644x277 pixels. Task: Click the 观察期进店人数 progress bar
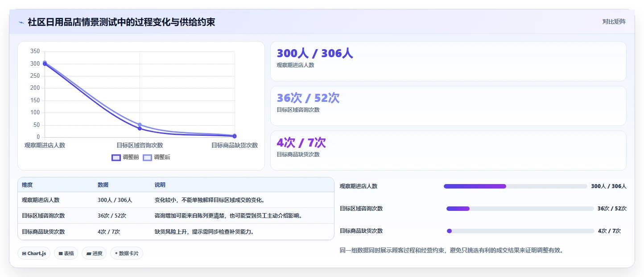(515, 186)
